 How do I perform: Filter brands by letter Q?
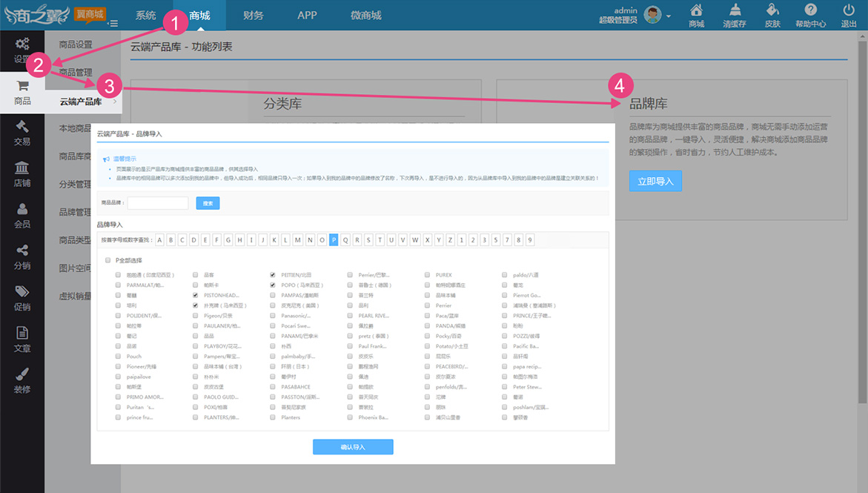point(345,240)
